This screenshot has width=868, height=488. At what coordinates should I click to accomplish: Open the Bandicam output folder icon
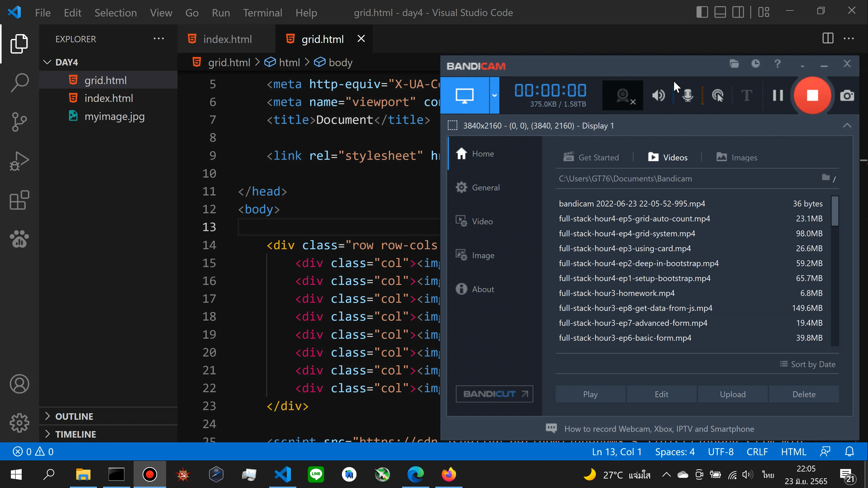(734, 64)
